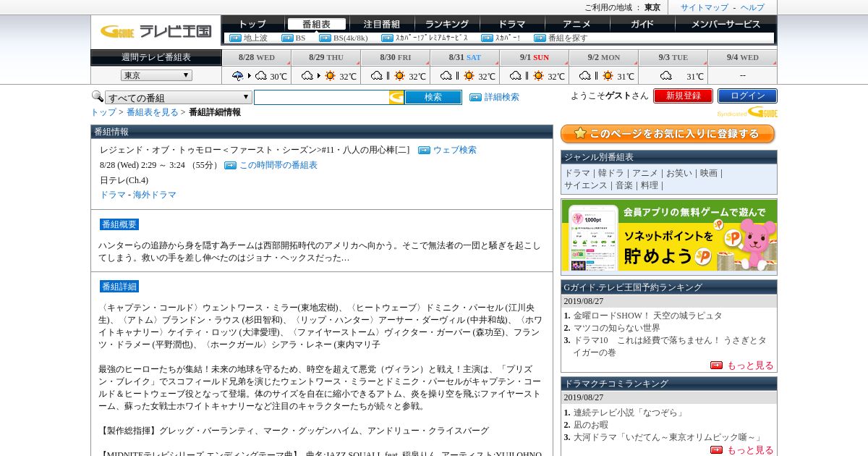Image resolution: width=868 pixels, height=456 pixels.
Task: Open マツコの知らない世界 ranking entry
Action: coord(616,328)
